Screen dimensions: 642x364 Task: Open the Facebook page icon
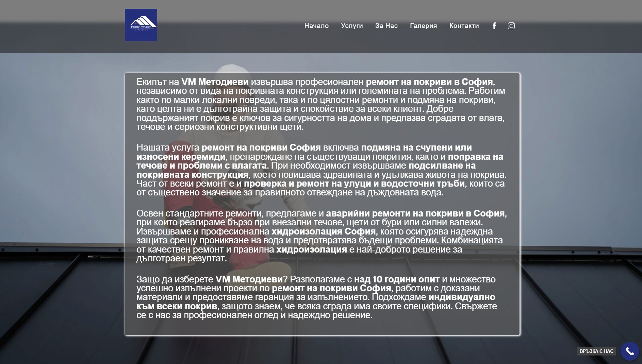494,26
